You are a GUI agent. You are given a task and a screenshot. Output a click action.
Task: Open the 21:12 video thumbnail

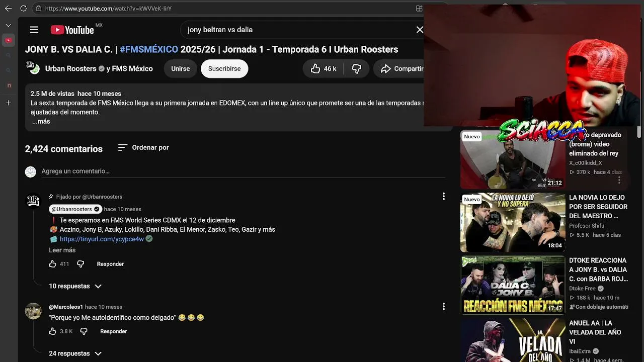point(513,160)
